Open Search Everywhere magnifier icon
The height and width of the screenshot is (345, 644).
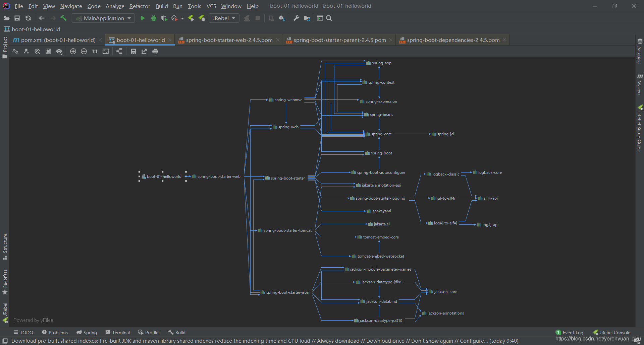329,18
